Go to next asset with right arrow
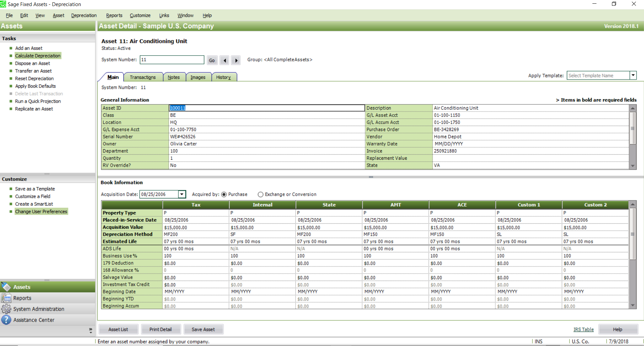Screen dimensions: 644x346 tap(236, 60)
